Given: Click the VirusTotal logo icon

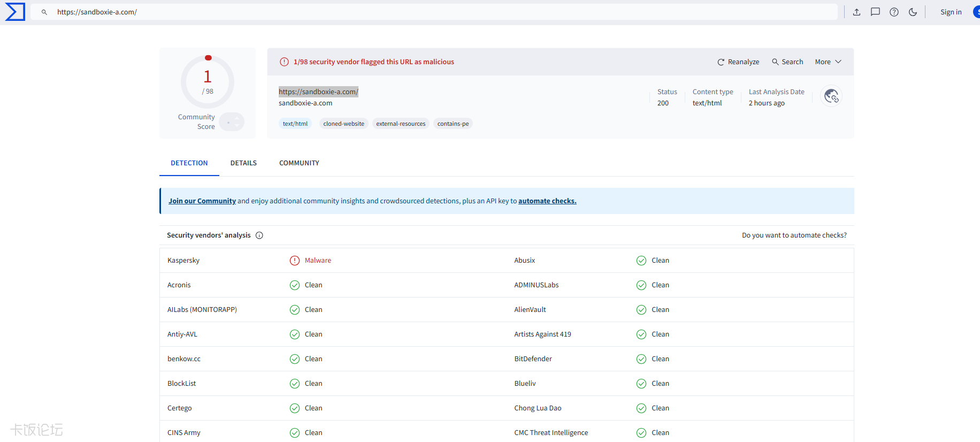Looking at the screenshot, I should tap(15, 12).
